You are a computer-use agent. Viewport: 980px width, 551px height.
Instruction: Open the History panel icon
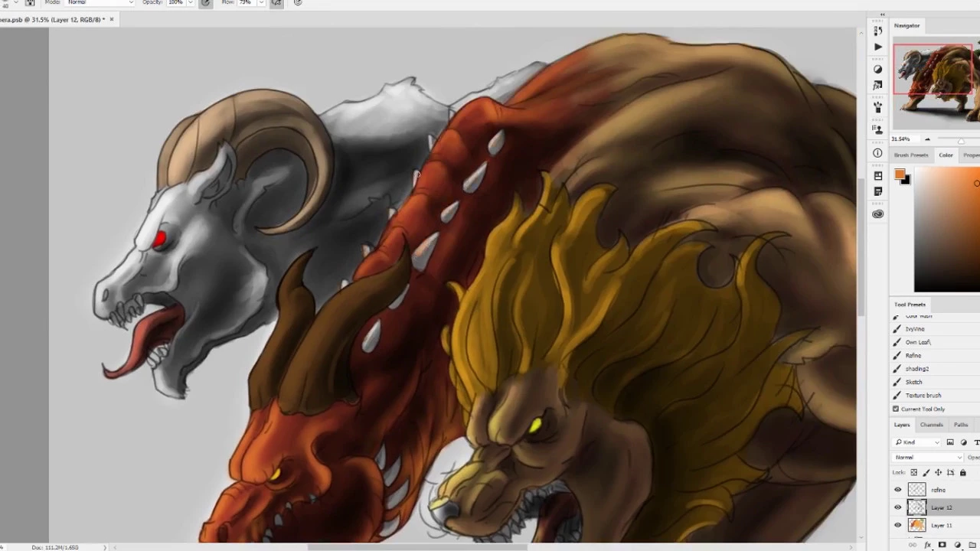pyautogui.click(x=877, y=31)
